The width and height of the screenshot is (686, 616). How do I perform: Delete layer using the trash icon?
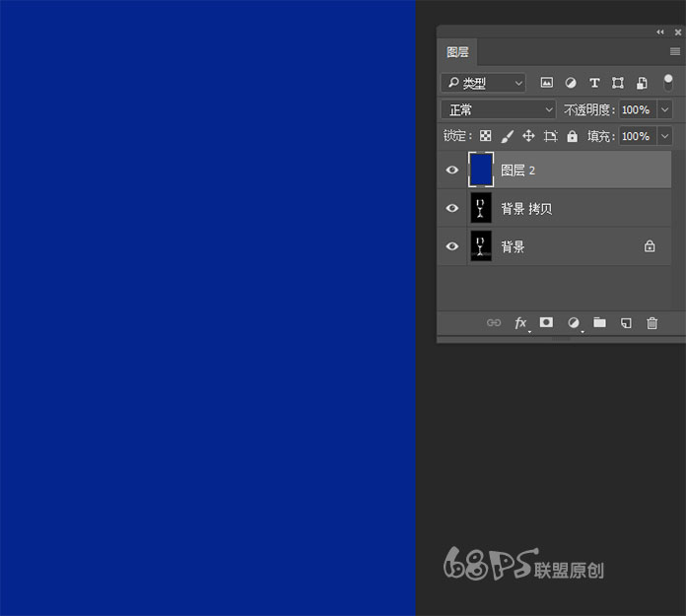click(652, 323)
